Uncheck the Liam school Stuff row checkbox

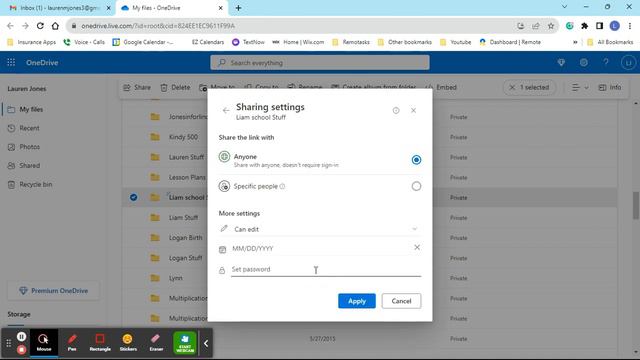point(133,198)
